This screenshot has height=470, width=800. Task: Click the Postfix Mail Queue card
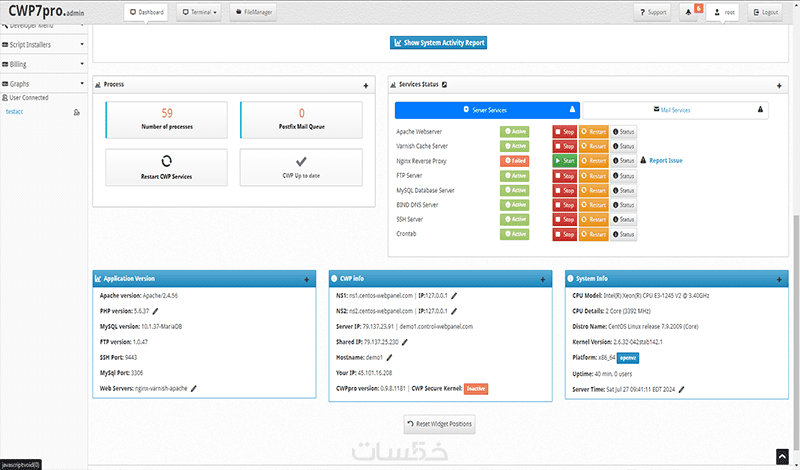coord(301,119)
